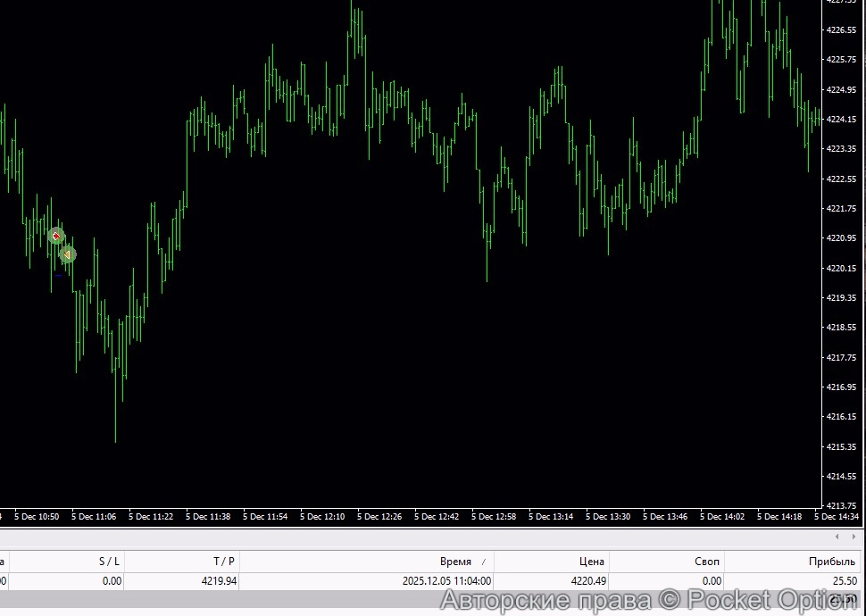Select the 4219.94 take profit cell
The width and height of the screenshot is (866, 616).
click(x=220, y=581)
